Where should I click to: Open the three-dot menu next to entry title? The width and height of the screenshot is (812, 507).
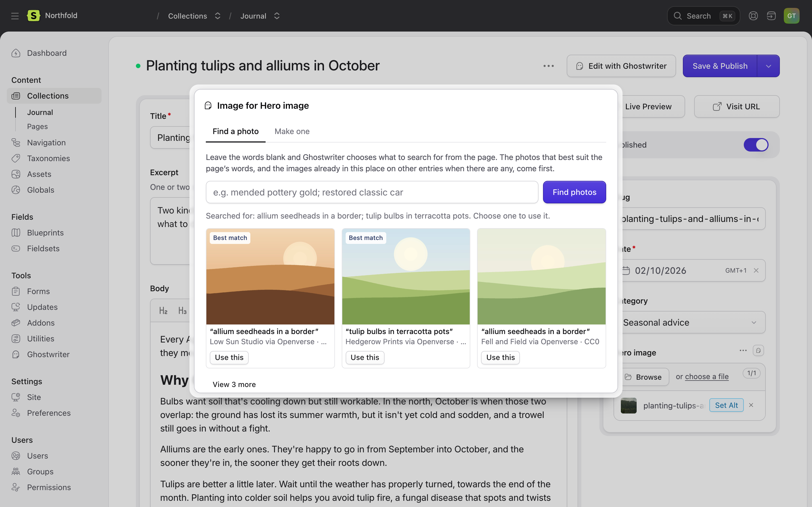pos(548,66)
